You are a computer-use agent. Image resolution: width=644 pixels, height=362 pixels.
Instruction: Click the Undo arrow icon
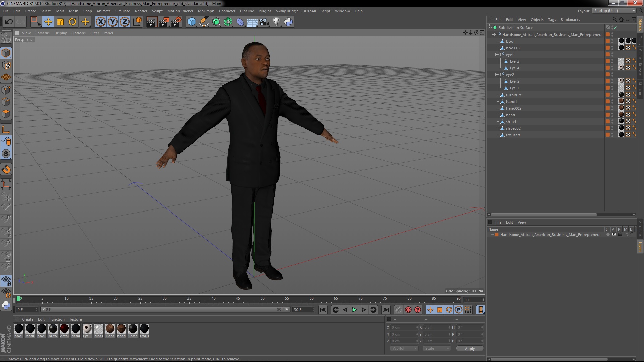click(x=9, y=22)
